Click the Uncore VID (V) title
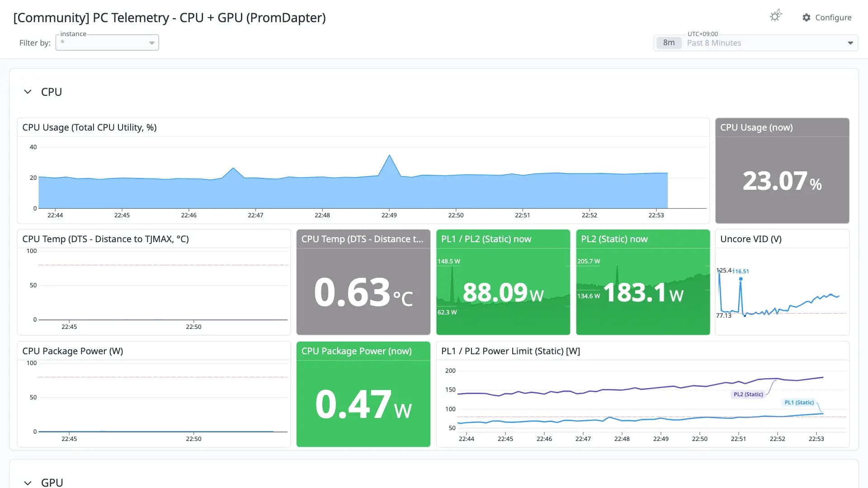The image size is (868, 488). coord(750,239)
